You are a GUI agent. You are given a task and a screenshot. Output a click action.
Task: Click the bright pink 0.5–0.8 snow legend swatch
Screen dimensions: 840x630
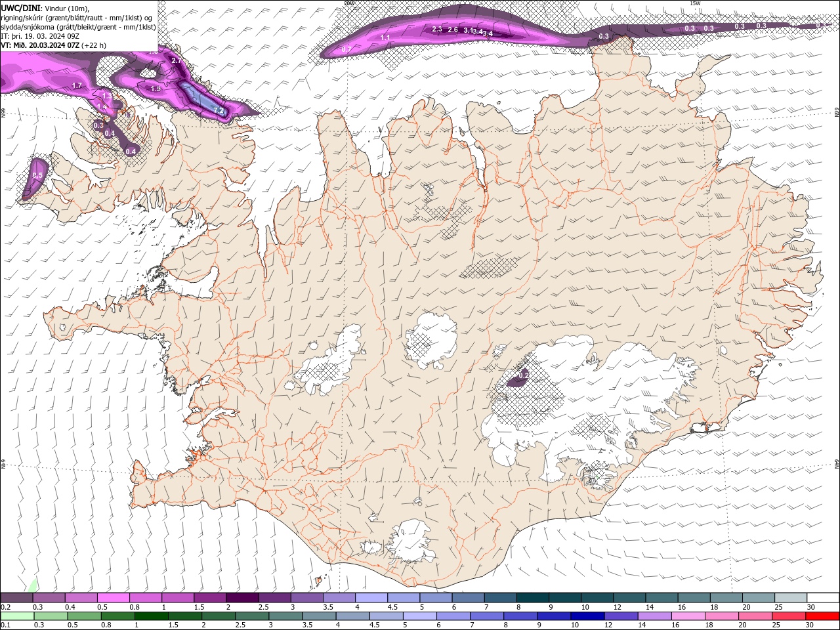(114, 598)
